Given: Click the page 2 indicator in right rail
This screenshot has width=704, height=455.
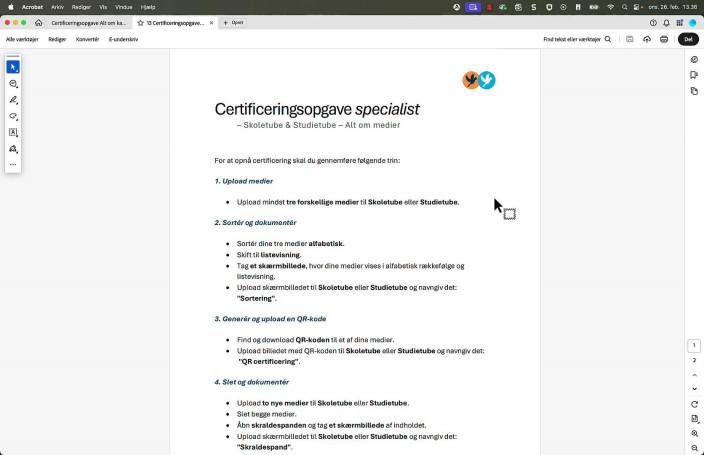Looking at the screenshot, I should pos(694,360).
